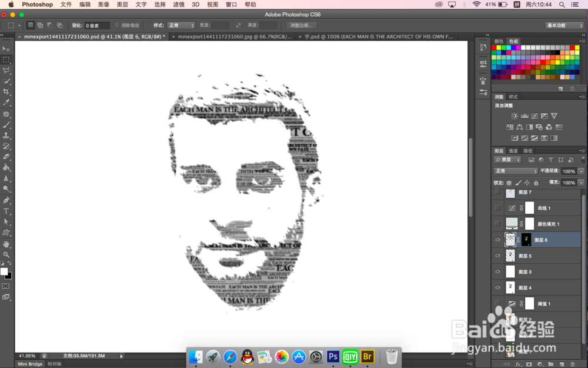Screen dimensions: 588x368
Task: Add a Brightness/Contrast adjustment
Action: 514,116
